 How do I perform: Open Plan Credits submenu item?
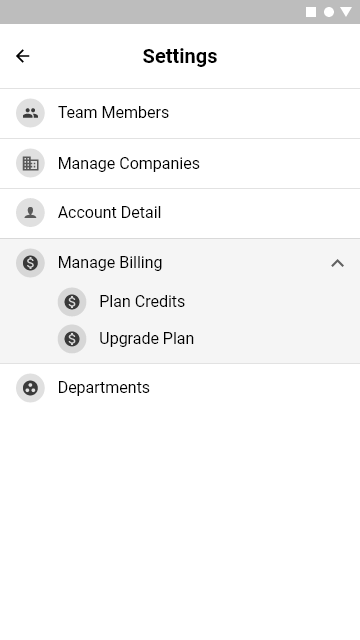pyautogui.click(x=142, y=302)
